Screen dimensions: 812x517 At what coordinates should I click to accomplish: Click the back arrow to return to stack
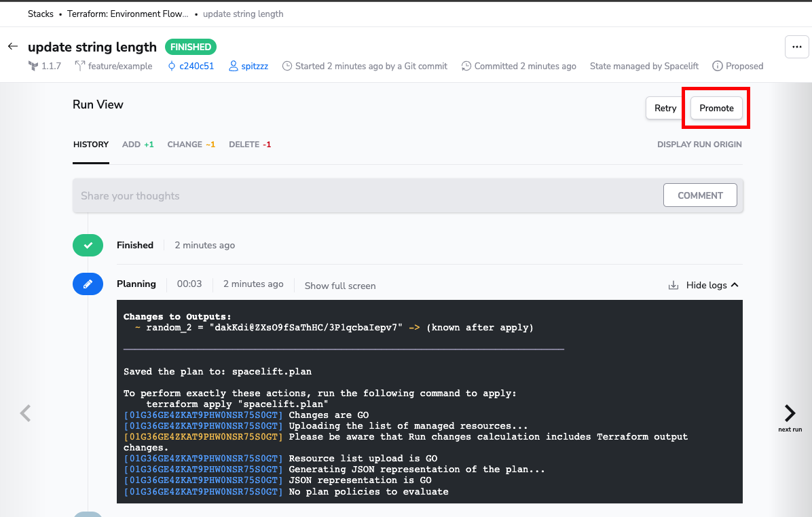12,47
